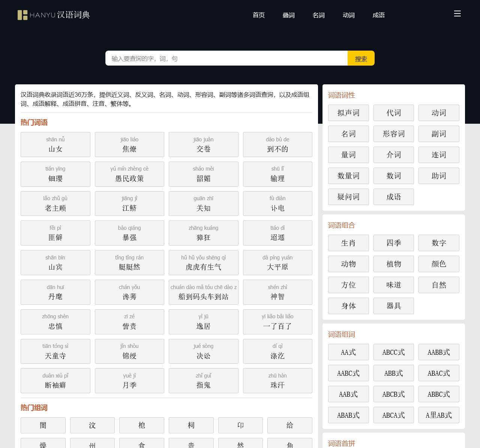
Task: Open the 一了百了 word card
Action: 277,322
